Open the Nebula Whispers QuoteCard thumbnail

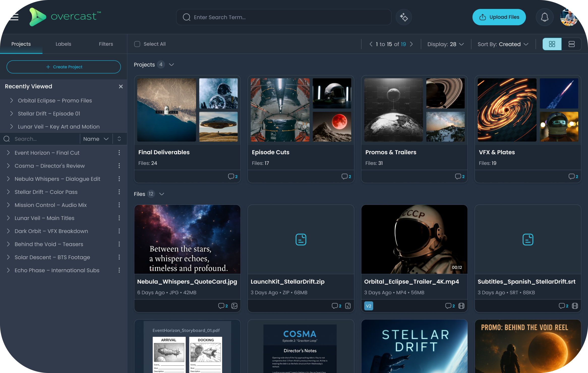[x=187, y=239]
